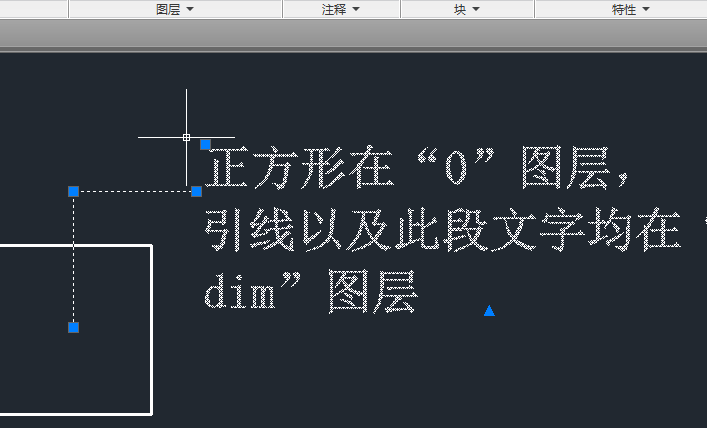Screen dimensions: 707x428
Task: Expand the 图层 ribbon panel
Action: pos(175,9)
